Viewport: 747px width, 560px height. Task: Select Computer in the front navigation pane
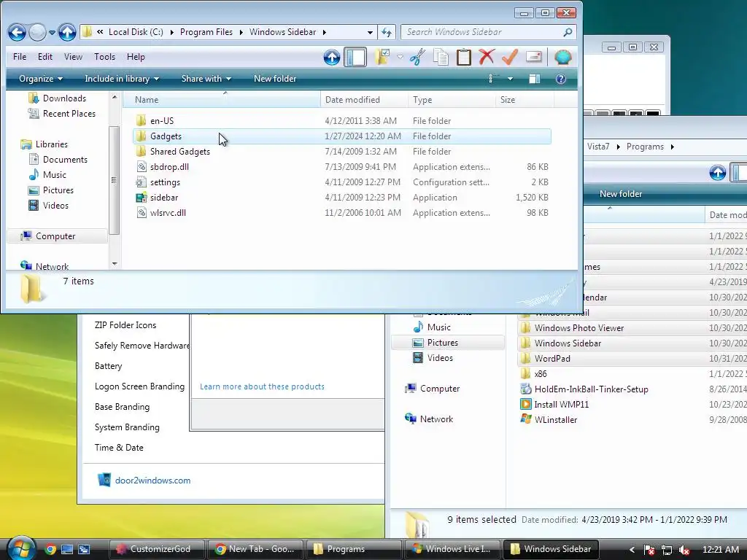pos(55,236)
